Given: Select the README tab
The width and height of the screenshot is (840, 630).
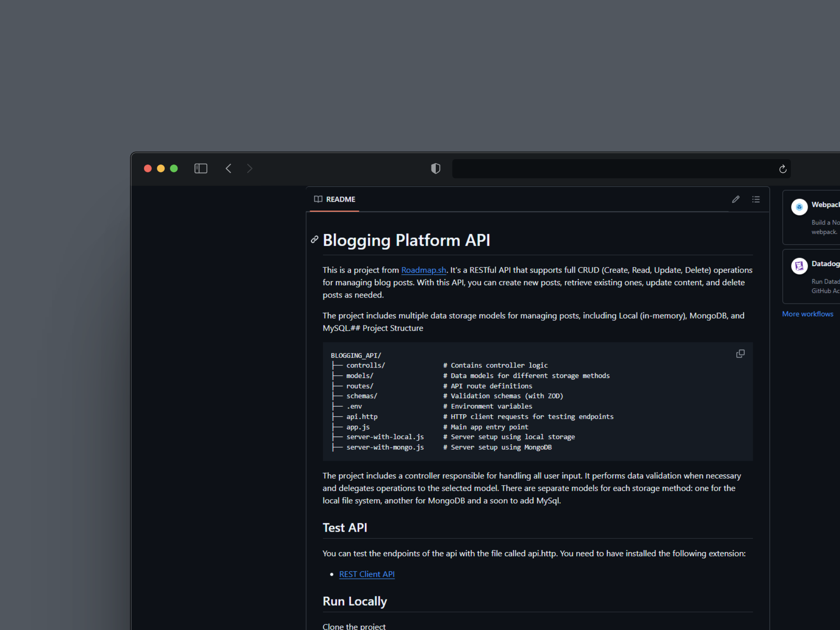Looking at the screenshot, I should click(x=335, y=199).
